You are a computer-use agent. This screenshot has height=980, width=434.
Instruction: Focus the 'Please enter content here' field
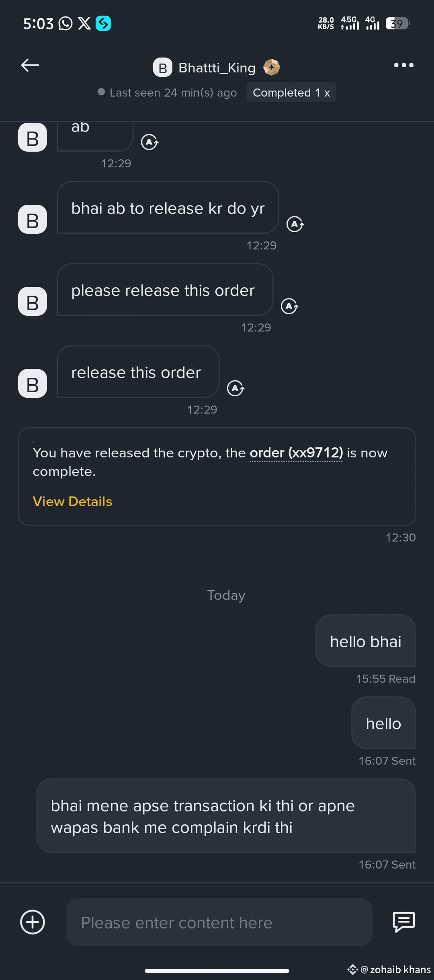pos(219,922)
